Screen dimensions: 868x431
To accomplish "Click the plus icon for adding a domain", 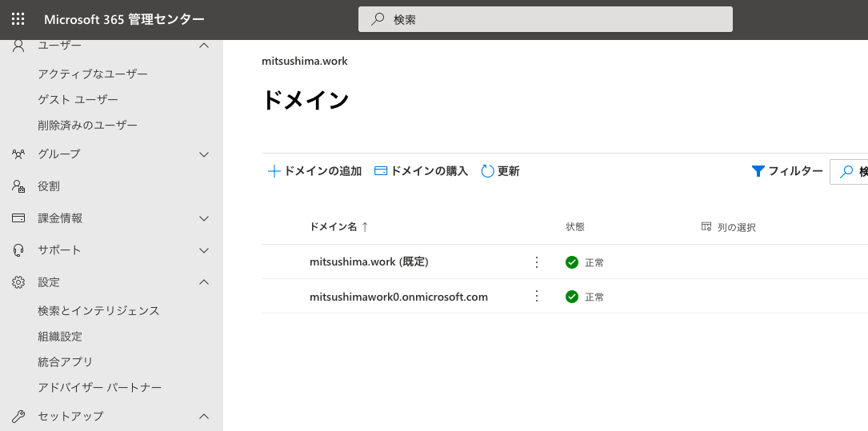I will click(274, 171).
